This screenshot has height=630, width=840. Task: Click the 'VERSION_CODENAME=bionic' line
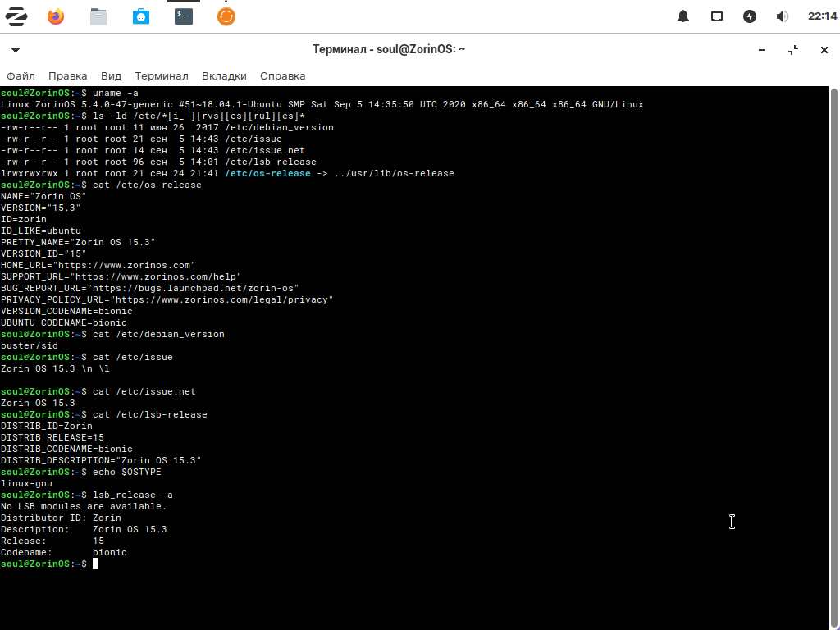pyautogui.click(x=66, y=311)
